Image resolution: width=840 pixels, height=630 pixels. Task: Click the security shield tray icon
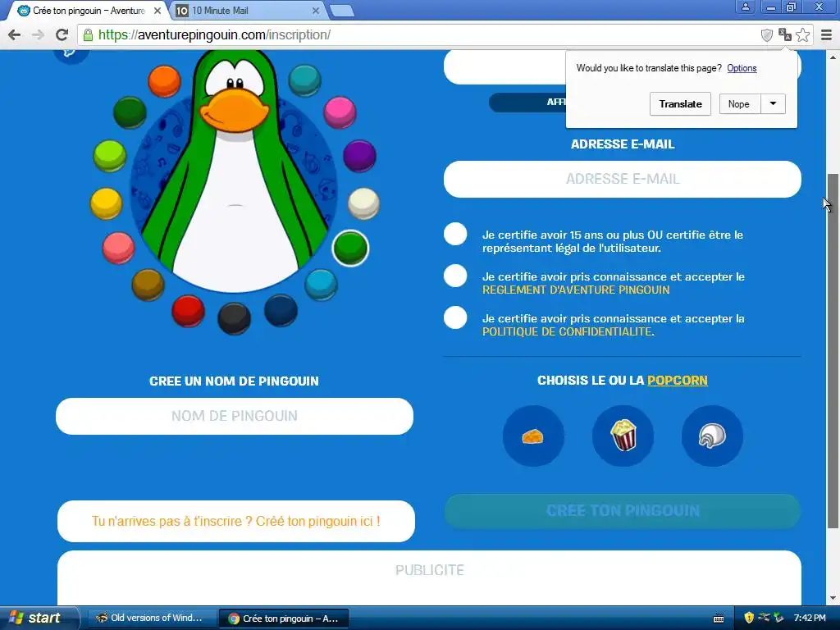(749, 619)
